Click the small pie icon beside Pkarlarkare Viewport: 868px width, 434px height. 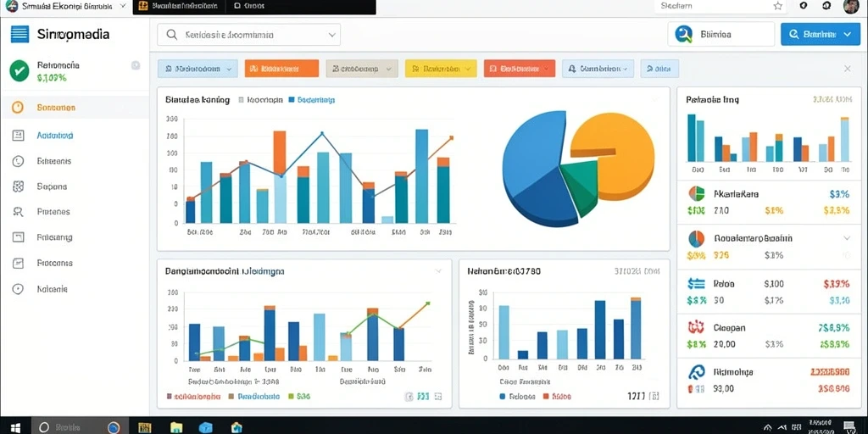[697, 194]
